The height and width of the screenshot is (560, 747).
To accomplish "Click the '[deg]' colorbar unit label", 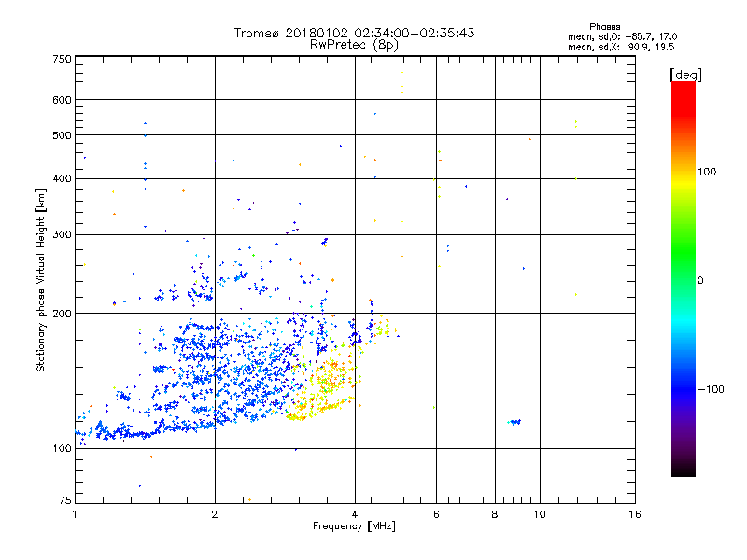I will (685, 75).
